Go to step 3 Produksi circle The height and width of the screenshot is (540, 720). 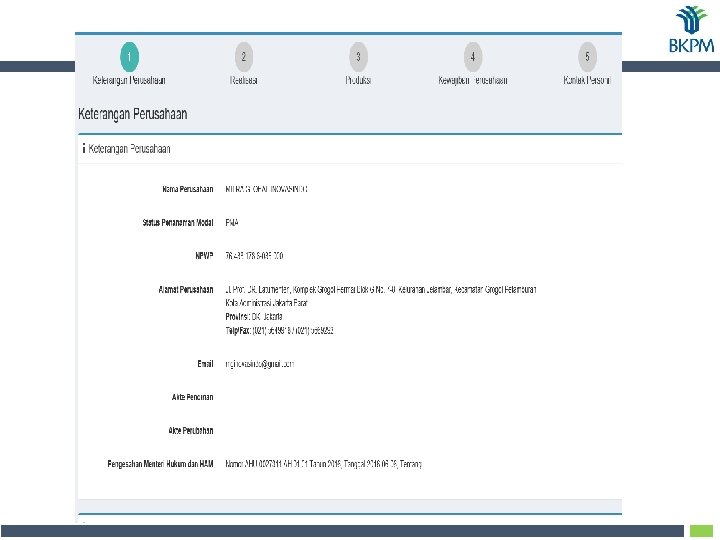(x=358, y=56)
